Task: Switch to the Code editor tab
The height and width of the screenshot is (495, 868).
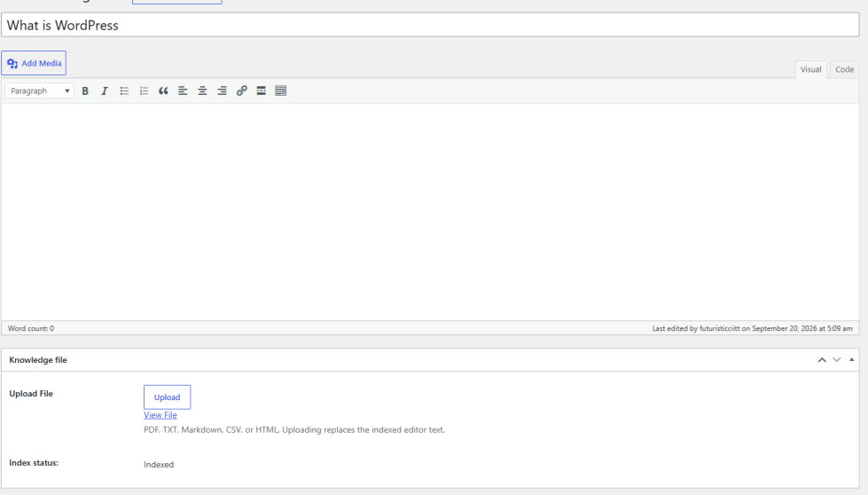Action: (x=844, y=69)
